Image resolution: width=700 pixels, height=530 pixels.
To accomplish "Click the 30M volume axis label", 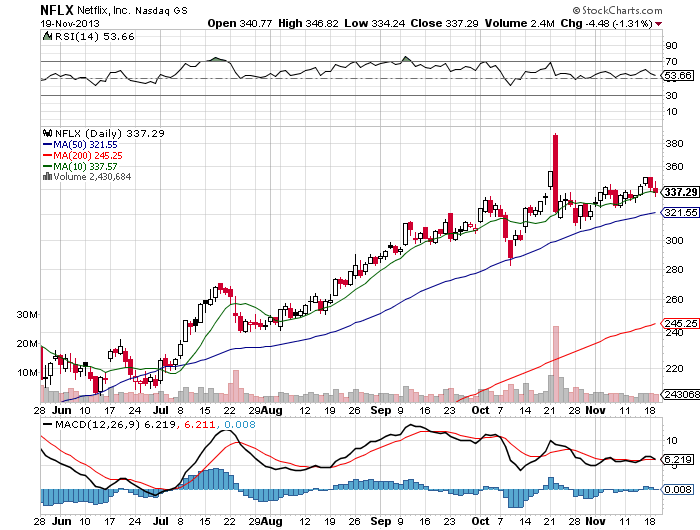I will (x=27, y=314).
